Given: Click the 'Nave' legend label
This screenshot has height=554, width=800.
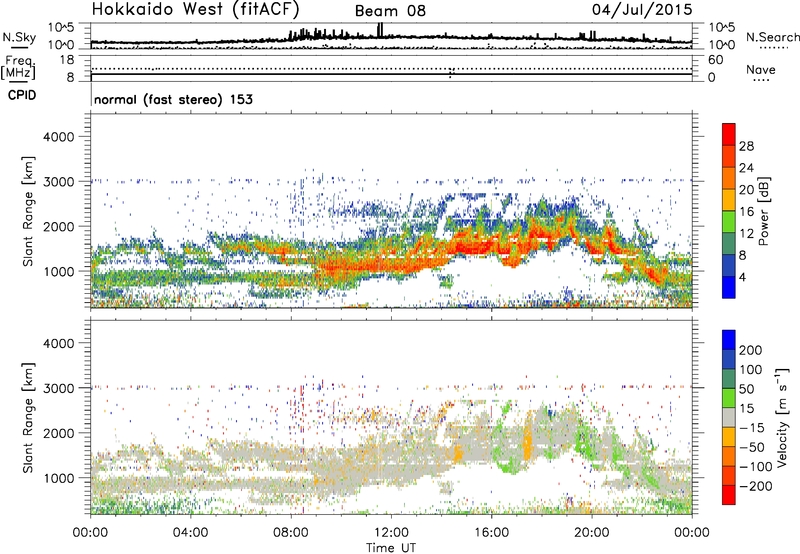Looking at the screenshot, I should [x=761, y=70].
